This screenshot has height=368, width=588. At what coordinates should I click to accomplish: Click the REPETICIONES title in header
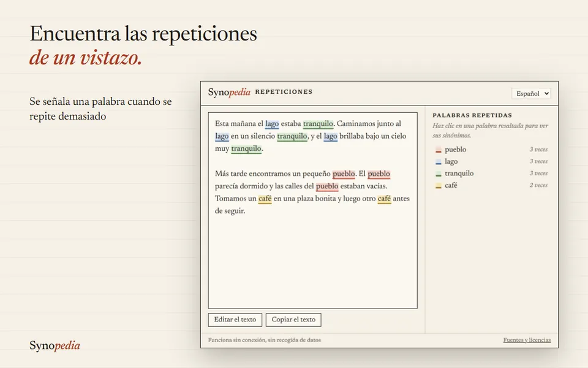pyautogui.click(x=284, y=92)
